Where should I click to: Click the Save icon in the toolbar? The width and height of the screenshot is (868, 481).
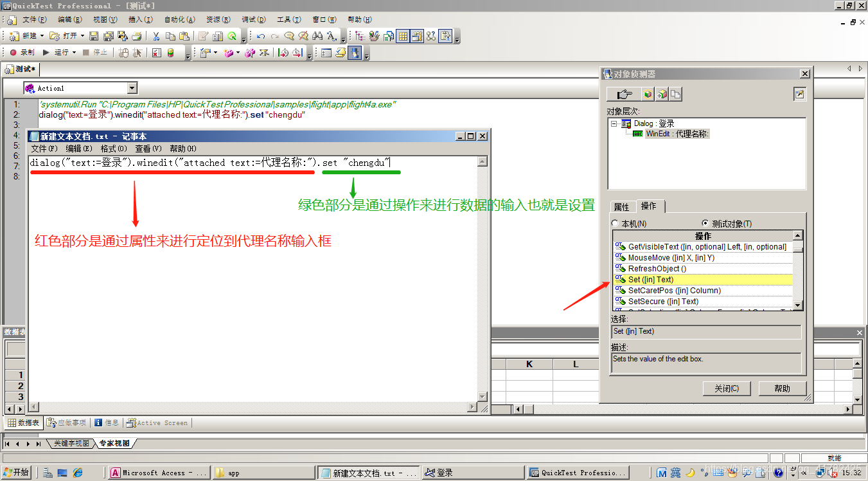pos(94,36)
